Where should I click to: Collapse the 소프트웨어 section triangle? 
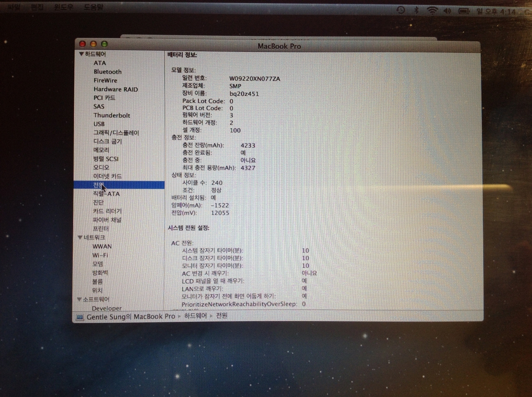[79, 299]
